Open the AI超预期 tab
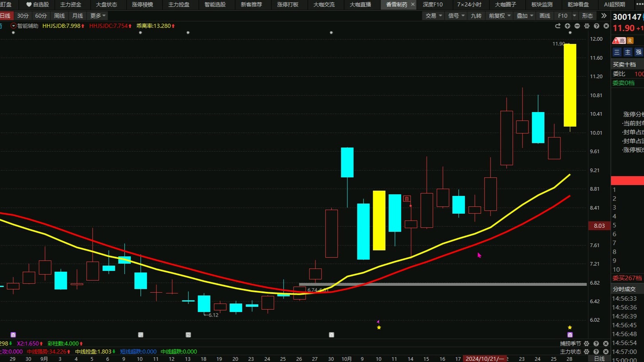The image size is (644, 362). coord(614,4)
